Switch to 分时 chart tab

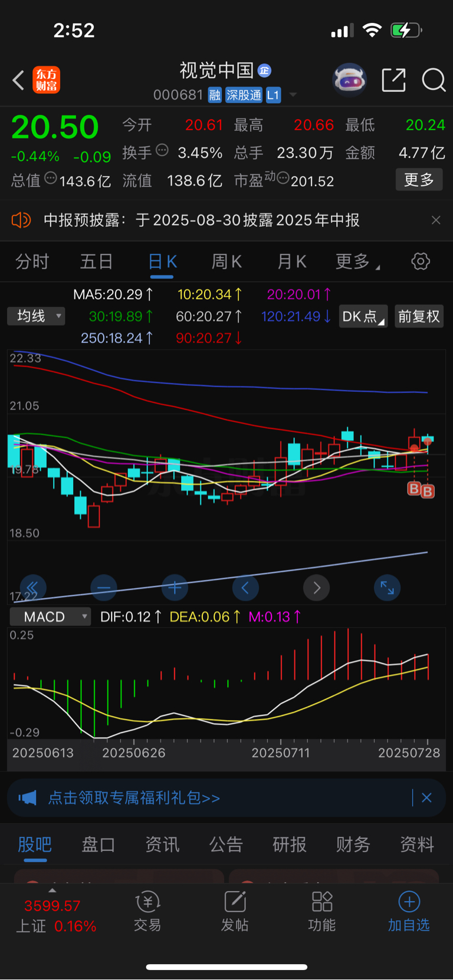click(32, 262)
